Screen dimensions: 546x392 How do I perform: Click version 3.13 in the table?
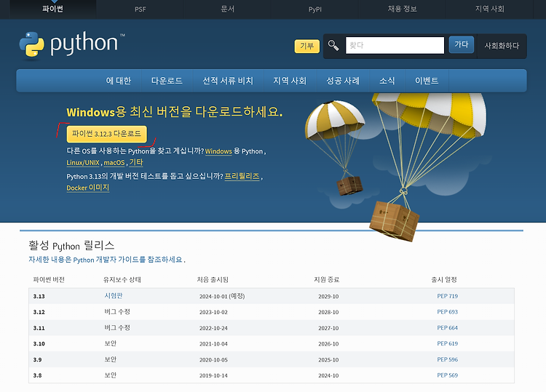pos(39,296)
